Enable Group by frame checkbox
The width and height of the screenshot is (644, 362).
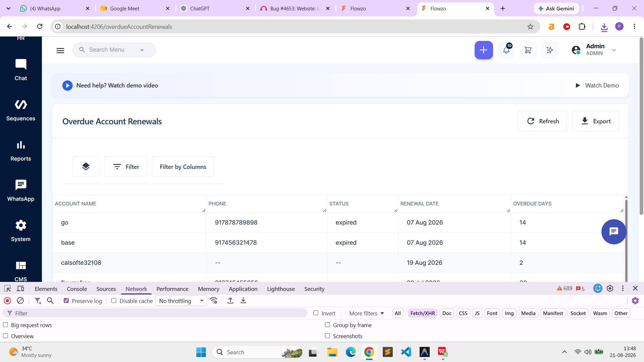[x=327, y=325]
